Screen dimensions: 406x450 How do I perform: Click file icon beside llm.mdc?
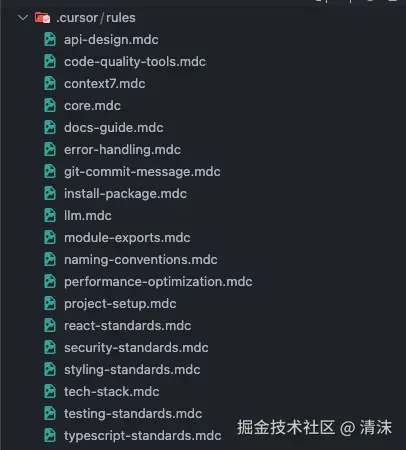[50, 215]
